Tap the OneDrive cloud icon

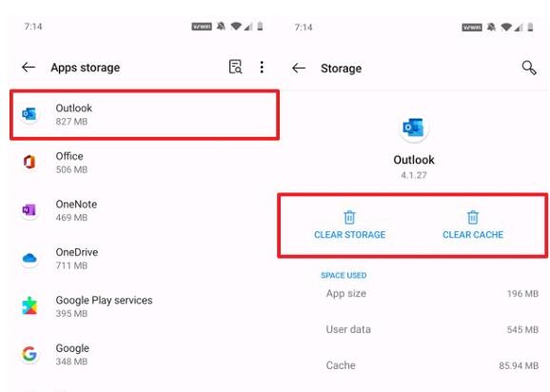coord(29,259)
